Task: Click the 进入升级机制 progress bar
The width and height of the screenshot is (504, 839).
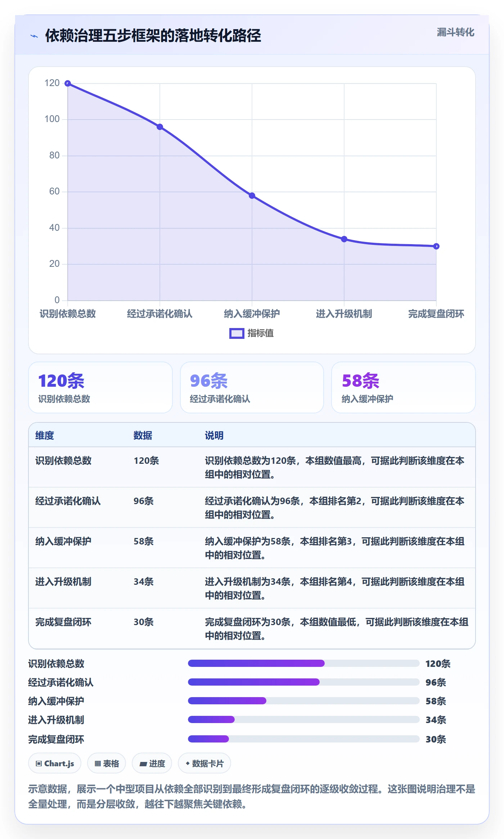Action: [304, 719]
